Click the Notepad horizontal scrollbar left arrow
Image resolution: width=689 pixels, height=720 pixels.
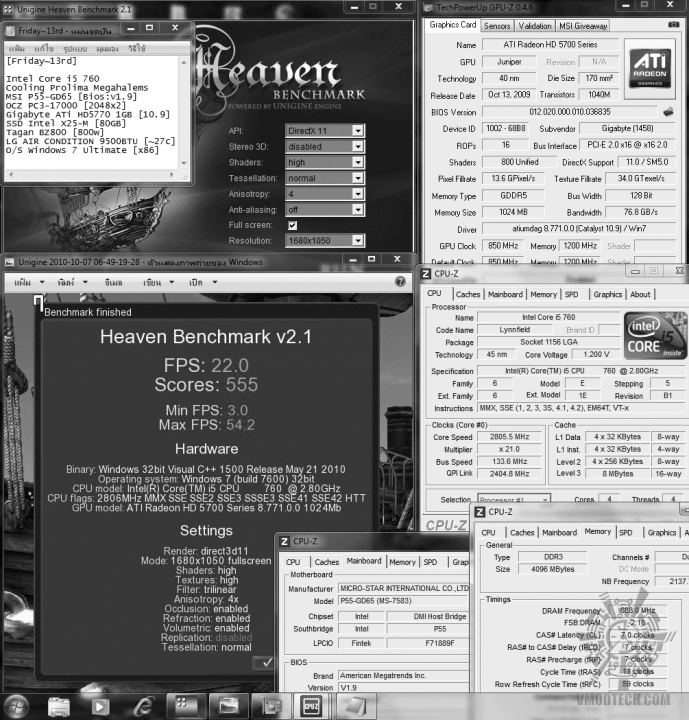click(x=11, y=174)
